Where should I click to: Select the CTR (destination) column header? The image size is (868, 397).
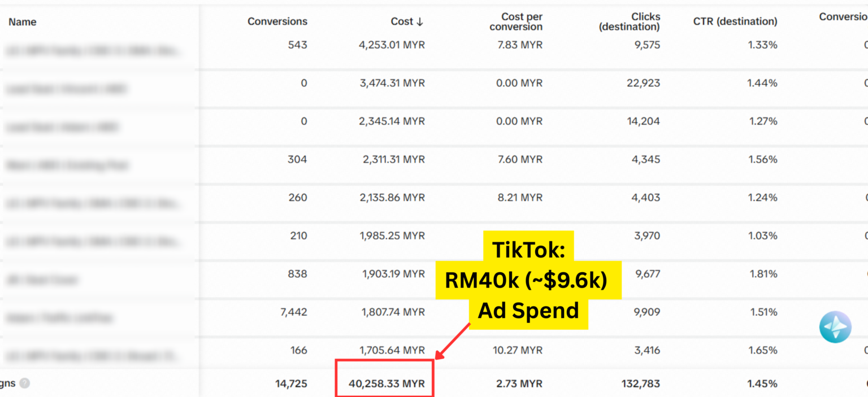pyautogui.click(x=735, y=21)
